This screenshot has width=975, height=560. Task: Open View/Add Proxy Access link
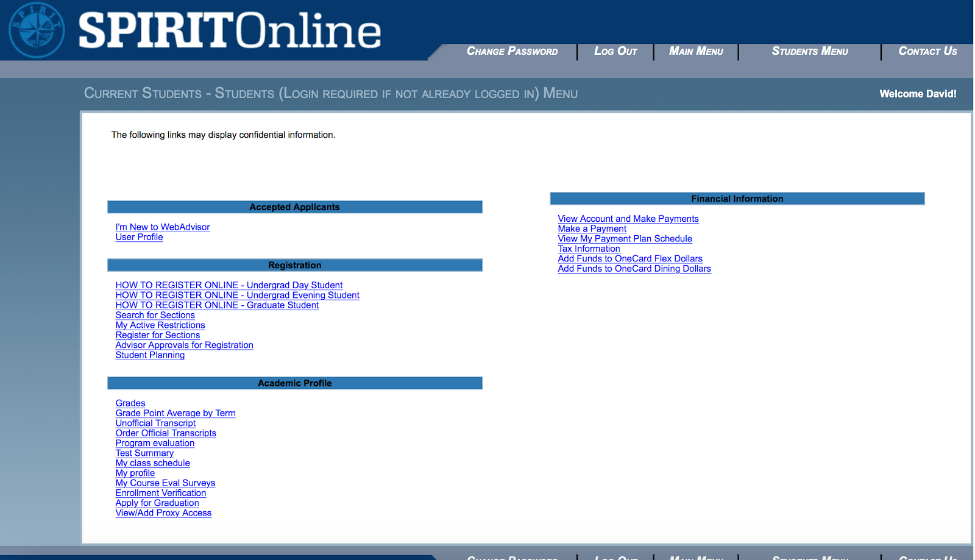click(x=163, y=513)
